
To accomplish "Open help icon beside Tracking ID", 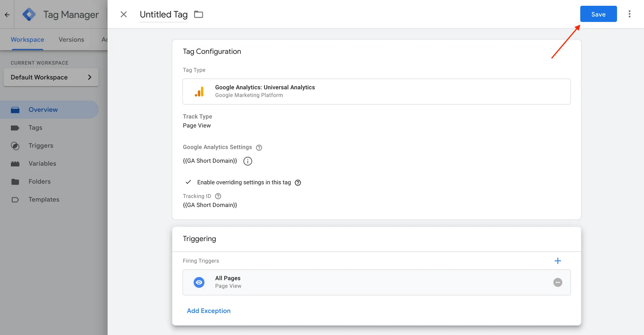I will 218,196.
